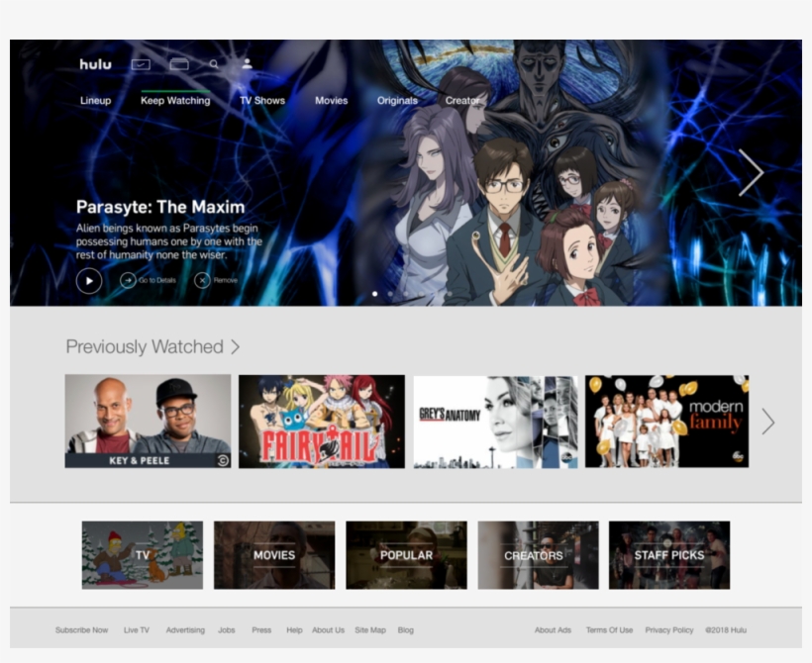Click the Subscribe Now link
This screenshot has height=663, width=812.
point(81,629)
